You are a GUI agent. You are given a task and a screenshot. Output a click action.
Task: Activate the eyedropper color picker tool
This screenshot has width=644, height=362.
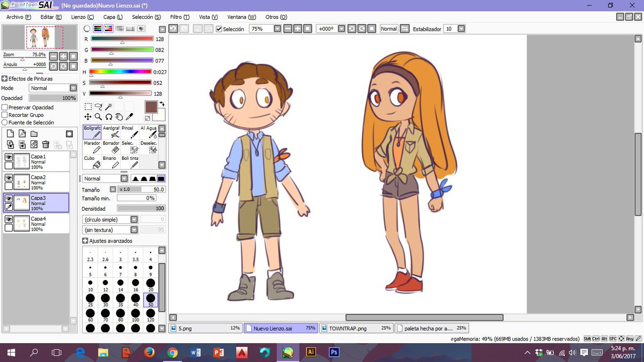(x=129, y=116)
